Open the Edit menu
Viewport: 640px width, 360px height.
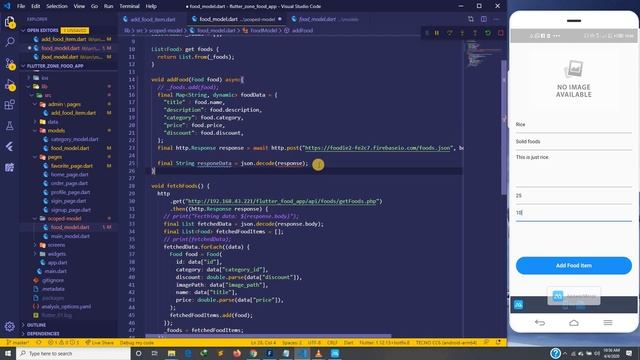click(36, 6)
